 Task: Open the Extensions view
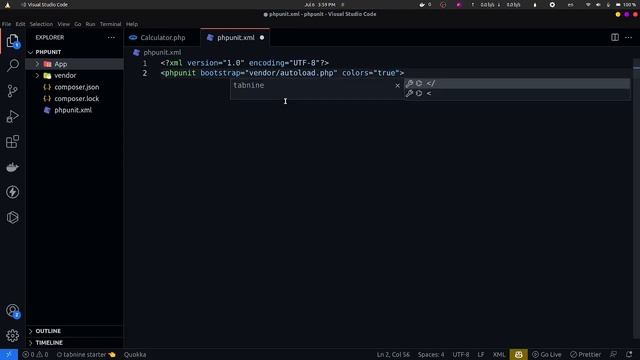(13, 142)
